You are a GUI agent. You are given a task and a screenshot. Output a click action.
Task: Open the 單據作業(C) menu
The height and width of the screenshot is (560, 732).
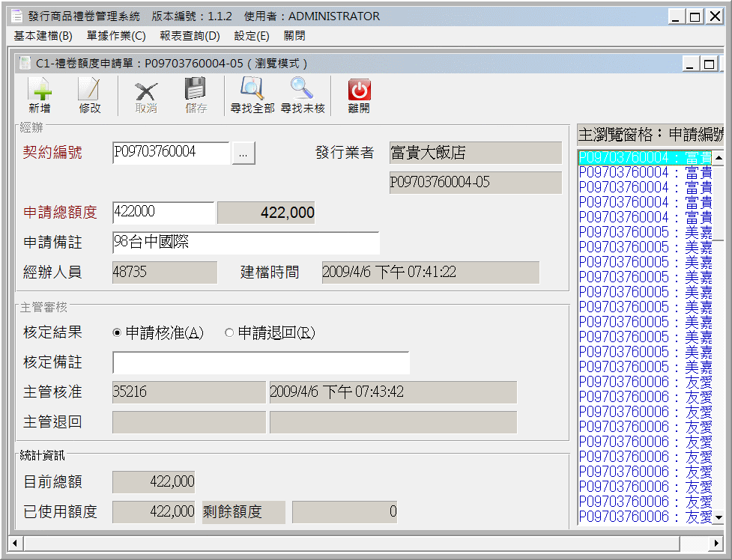(116, 36)
